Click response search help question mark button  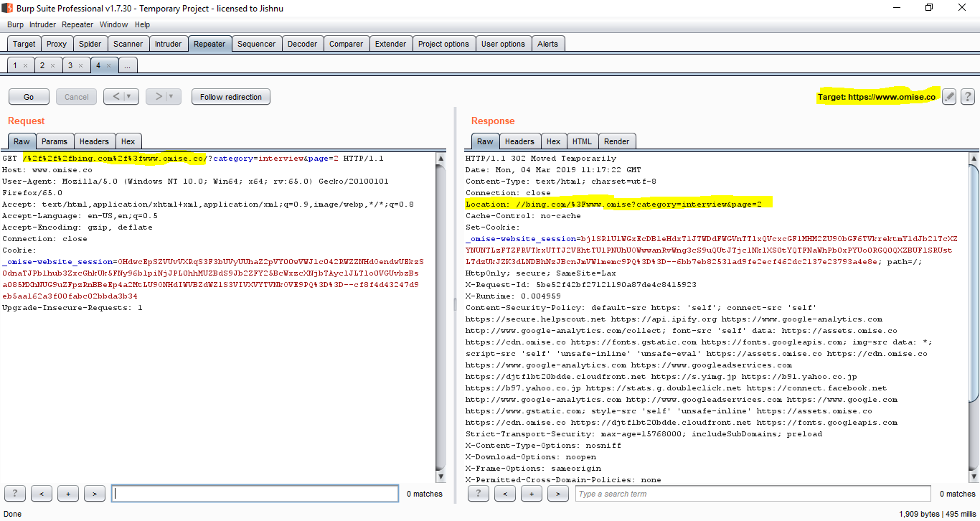click(x=479, y=494)
